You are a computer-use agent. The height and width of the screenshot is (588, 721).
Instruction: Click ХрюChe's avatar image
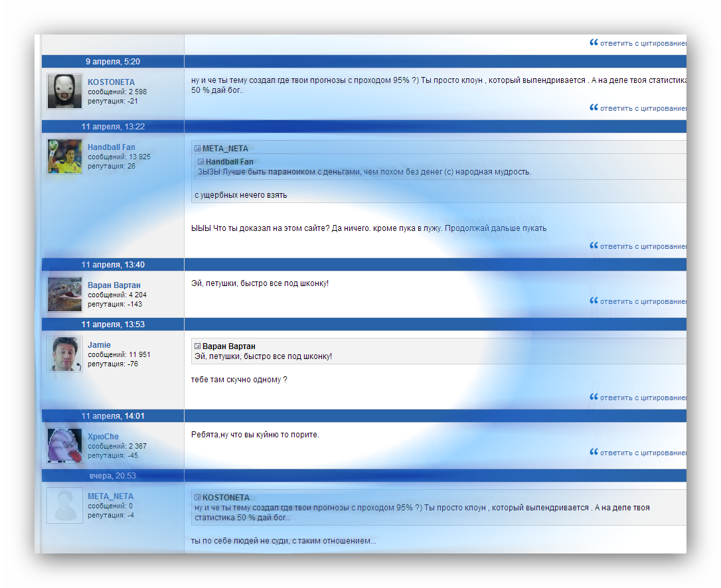pos(65,445)
